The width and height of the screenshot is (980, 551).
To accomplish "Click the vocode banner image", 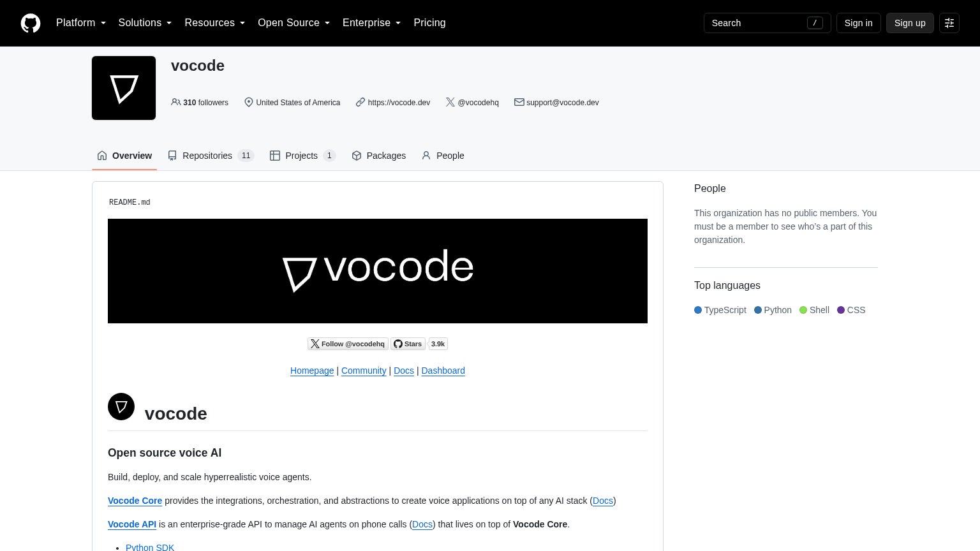I will click(378, 271).
